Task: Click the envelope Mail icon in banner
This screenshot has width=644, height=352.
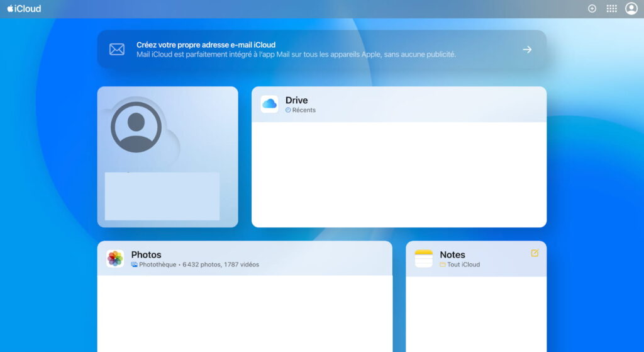Action: click(117, 49)
